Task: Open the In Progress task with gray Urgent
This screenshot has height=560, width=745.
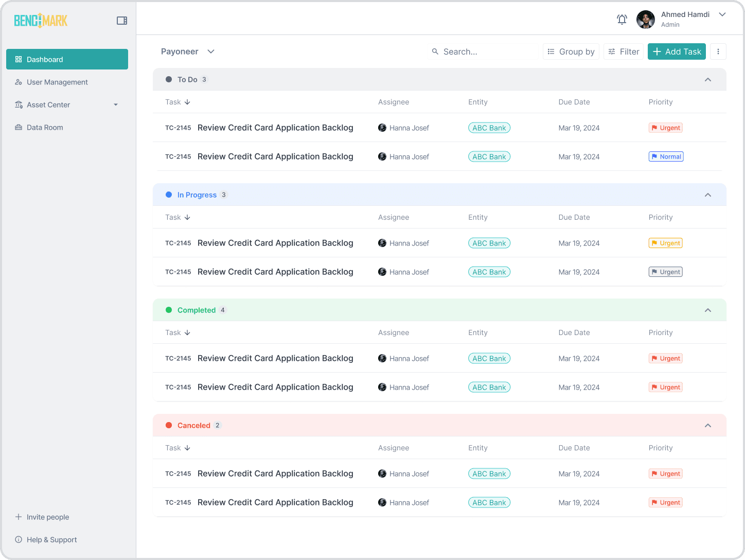Action: coord(275,272)
